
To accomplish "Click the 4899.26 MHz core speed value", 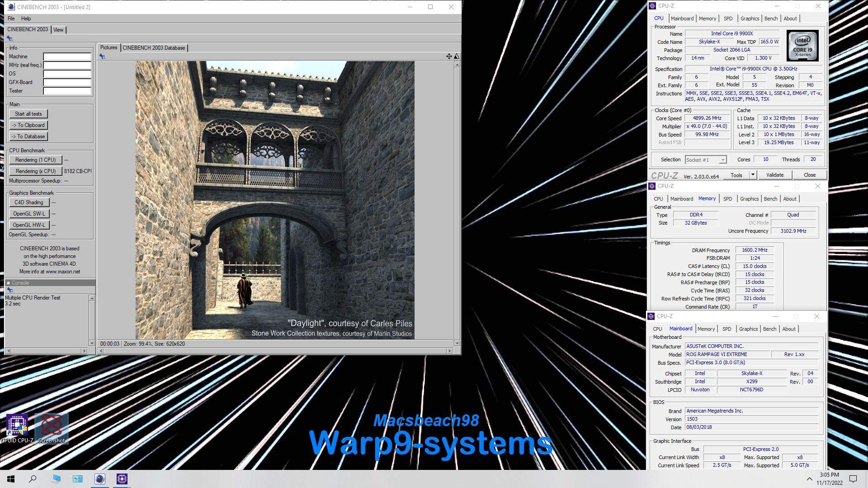I will coord(707,118).
